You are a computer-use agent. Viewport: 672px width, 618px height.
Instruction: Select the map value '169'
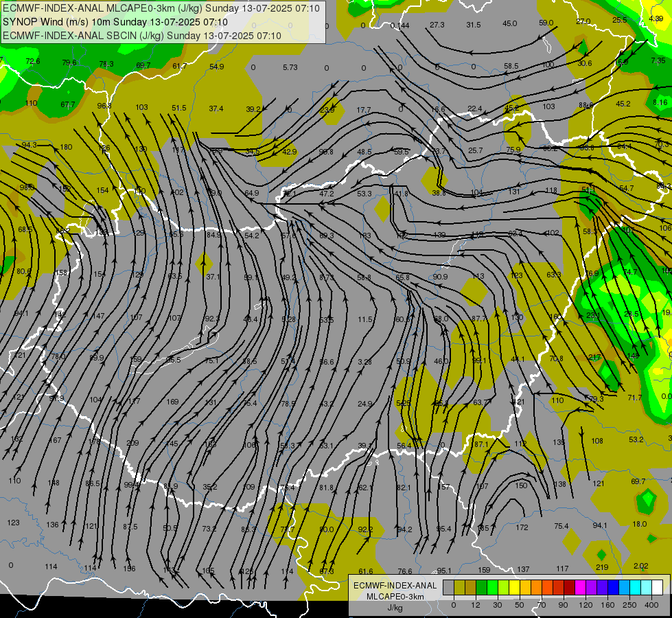tap(173, 402)
